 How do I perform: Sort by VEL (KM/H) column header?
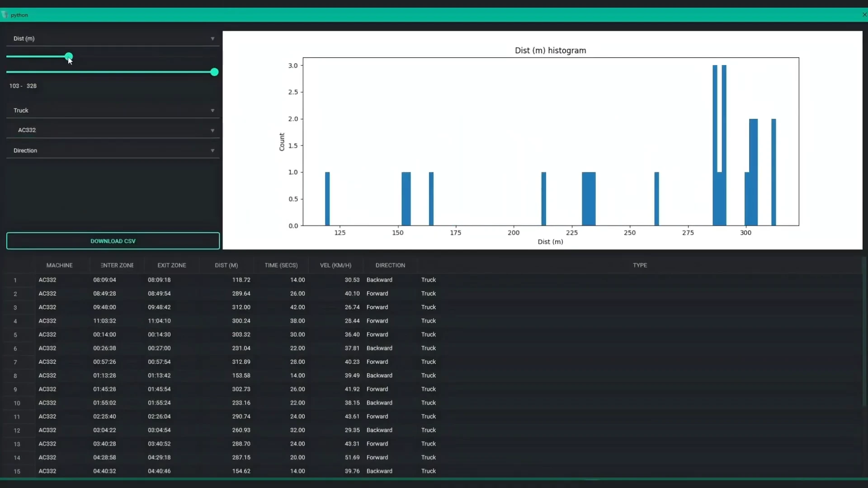tap(335, 265)
